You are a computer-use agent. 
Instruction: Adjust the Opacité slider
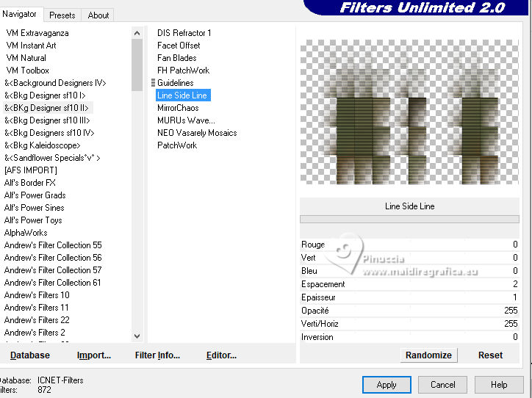pos(409,311)
